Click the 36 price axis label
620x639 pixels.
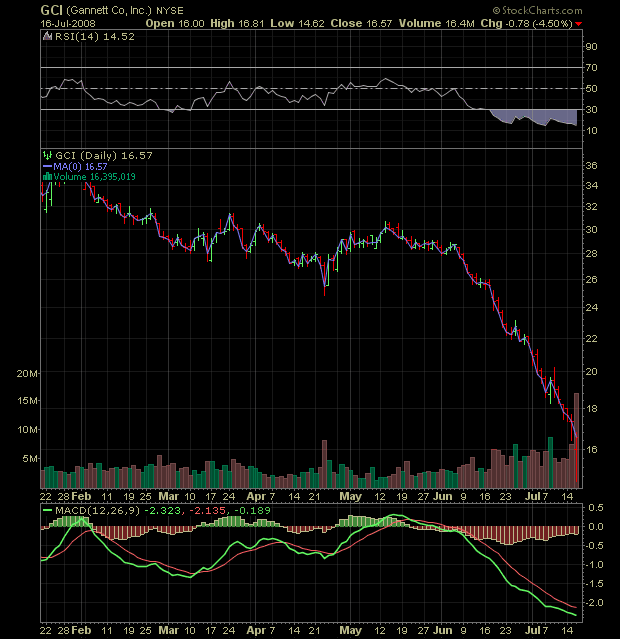pyautogui.click(x=591, y=165)
